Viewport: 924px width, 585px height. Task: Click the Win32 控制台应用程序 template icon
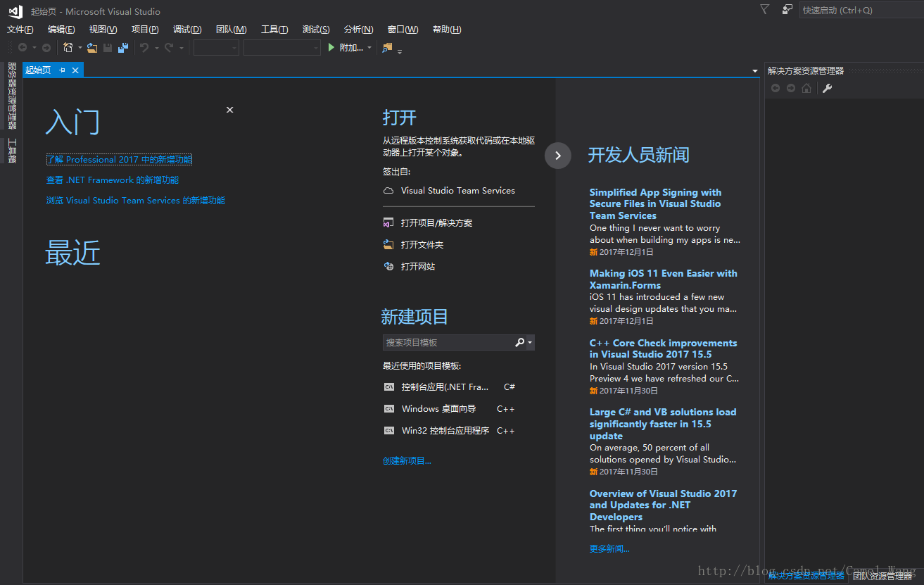pos(389,431)
